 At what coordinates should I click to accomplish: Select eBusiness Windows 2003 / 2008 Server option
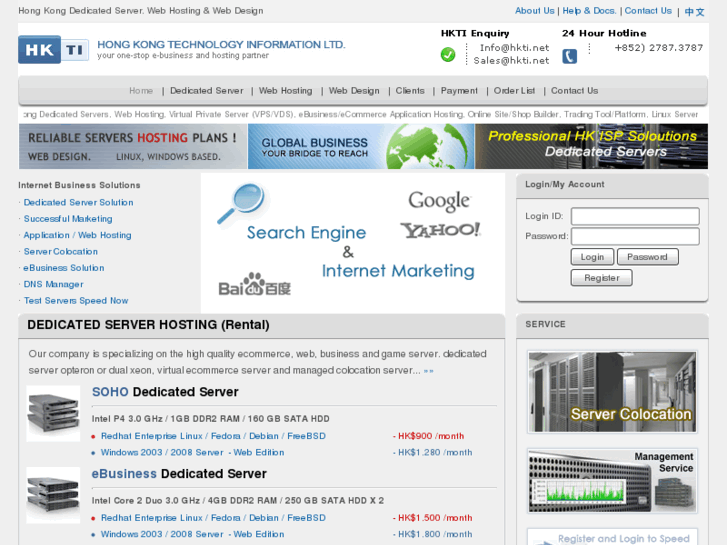tap(192, 534)
